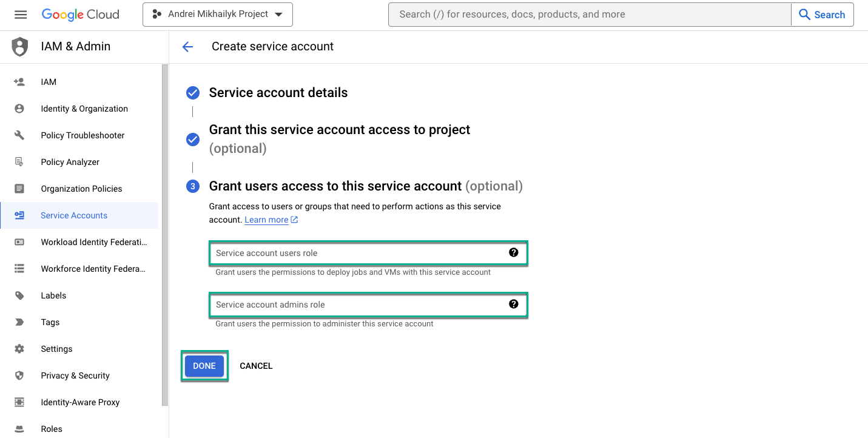Image resolution: width=868 pixels, height=438 pixels.
Task: Click the Google Cloud logo
Action: click(x=80, y=15)
